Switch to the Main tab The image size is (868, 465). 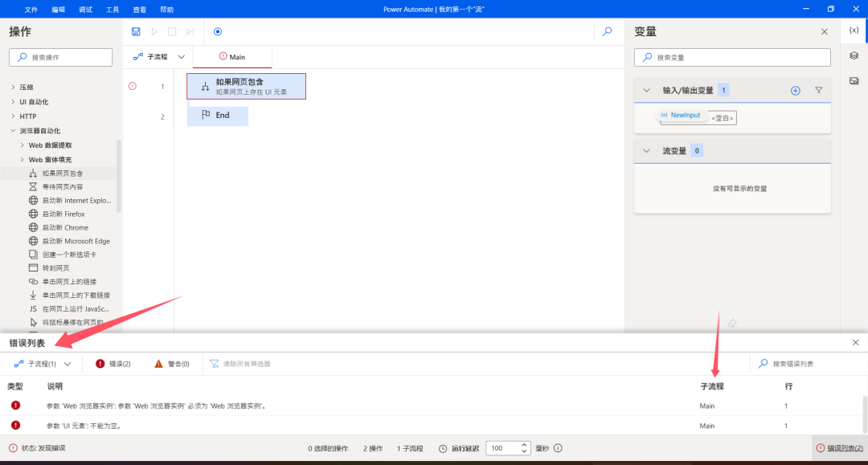(232, 57)
